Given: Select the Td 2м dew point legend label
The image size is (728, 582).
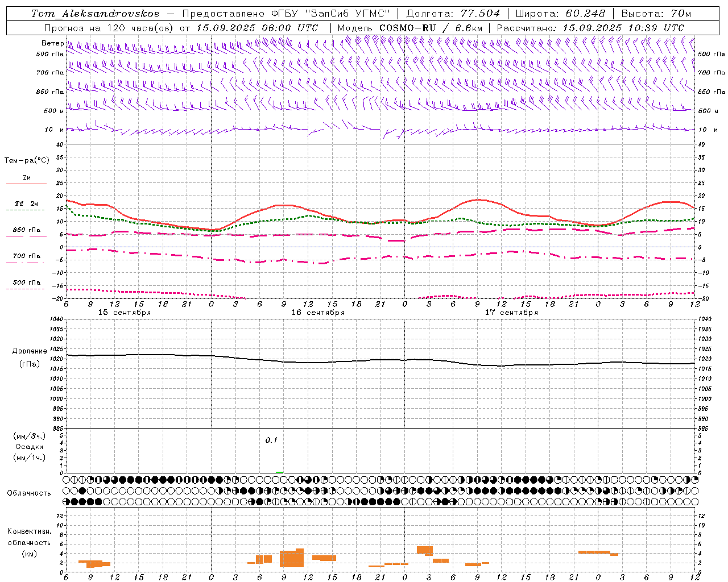Looking at the screenshot, I should pos(26,203).
